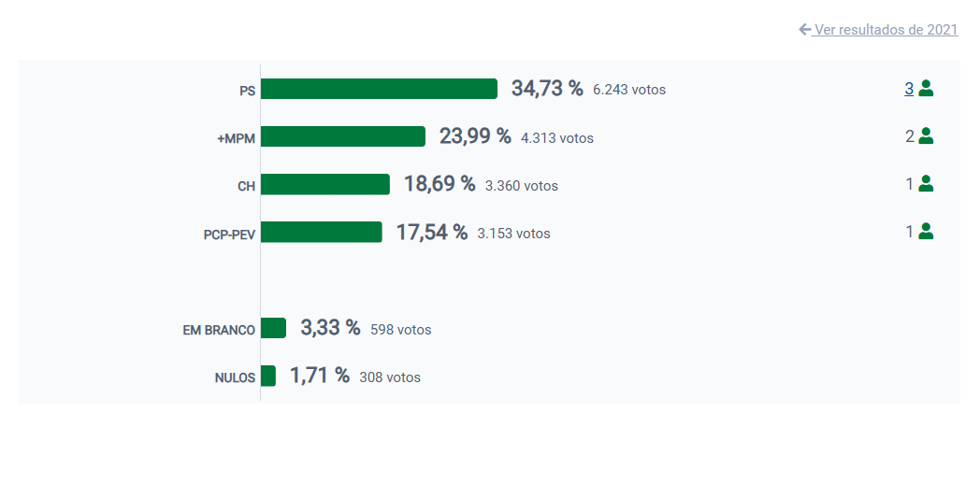Click the CH party label
This screenshot has width=980, height=498.
246,187
